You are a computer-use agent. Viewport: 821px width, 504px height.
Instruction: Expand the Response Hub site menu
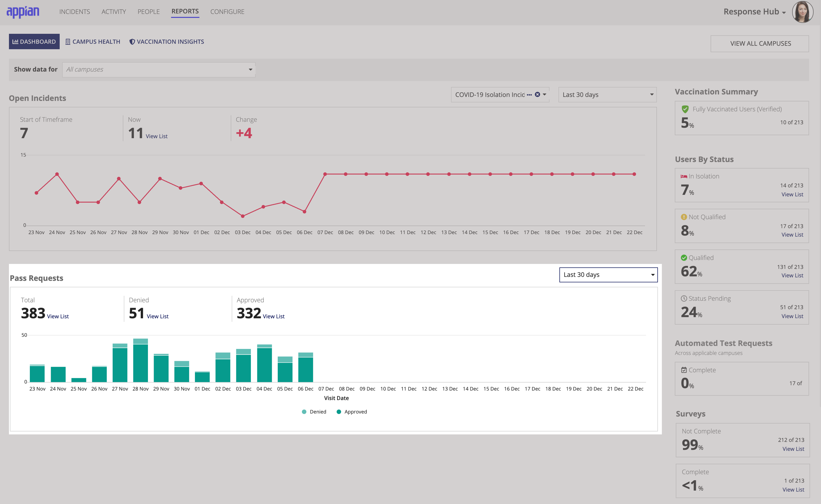pos(754,12)
